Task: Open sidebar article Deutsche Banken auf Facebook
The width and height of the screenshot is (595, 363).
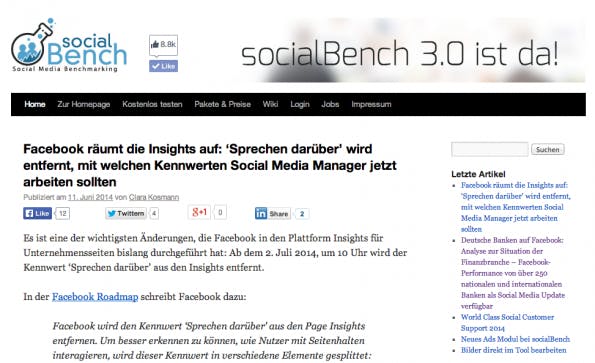Action: 513,273
